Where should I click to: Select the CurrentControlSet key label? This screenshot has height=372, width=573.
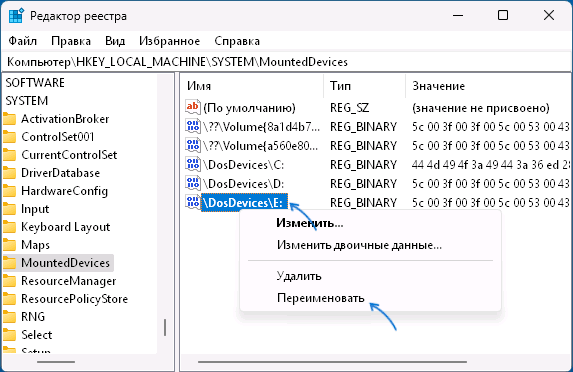[x=69, y=155]
